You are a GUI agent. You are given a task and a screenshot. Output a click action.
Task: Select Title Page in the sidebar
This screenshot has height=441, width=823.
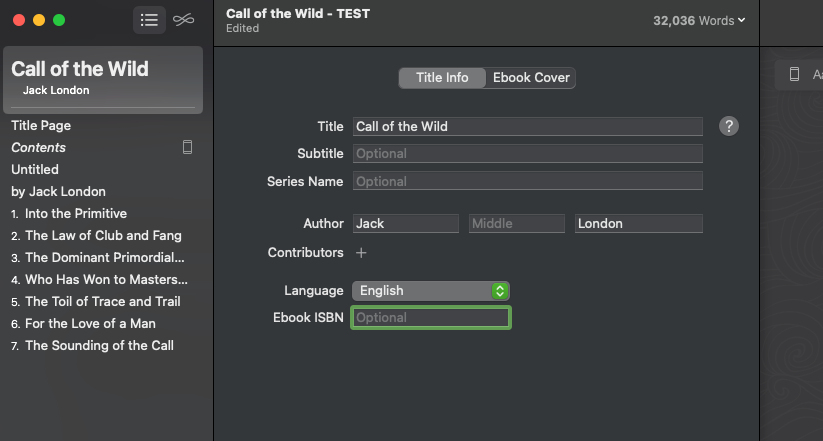[x=41, y=125]
